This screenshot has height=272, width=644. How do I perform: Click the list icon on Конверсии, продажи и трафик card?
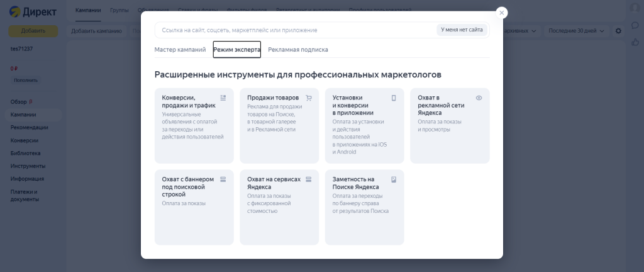tap(223, 98)
